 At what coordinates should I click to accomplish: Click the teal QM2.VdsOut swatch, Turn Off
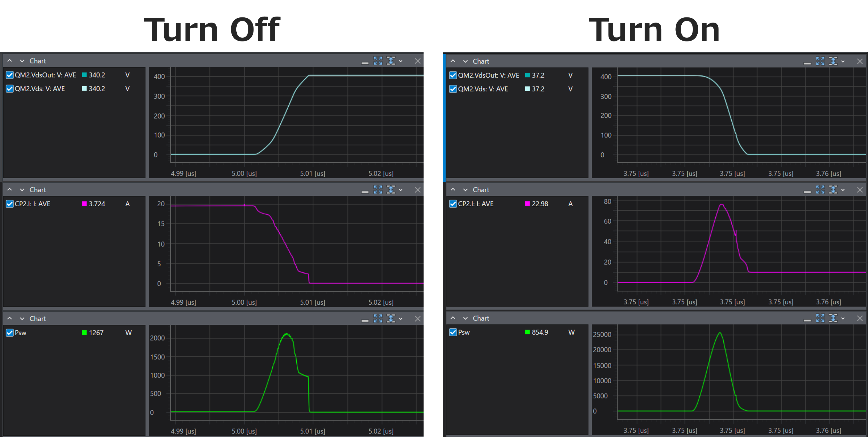pos(84,75)
